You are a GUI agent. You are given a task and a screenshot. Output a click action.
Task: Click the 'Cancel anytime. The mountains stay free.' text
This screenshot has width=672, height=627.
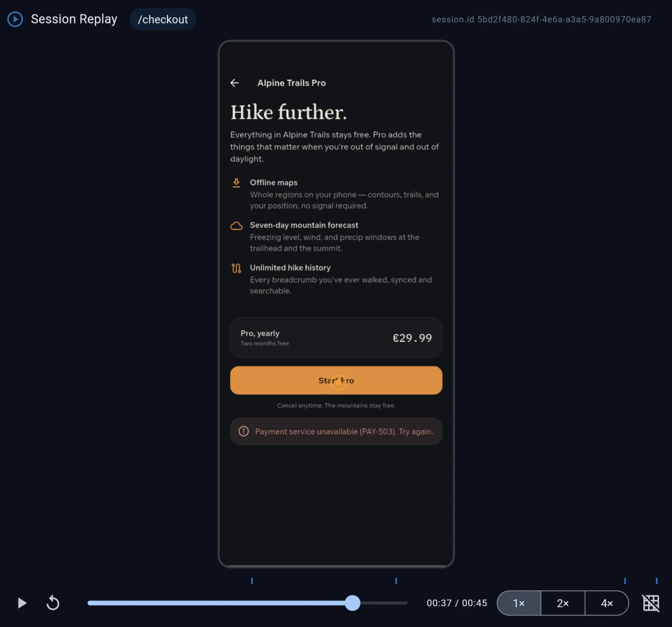point(336,406)
